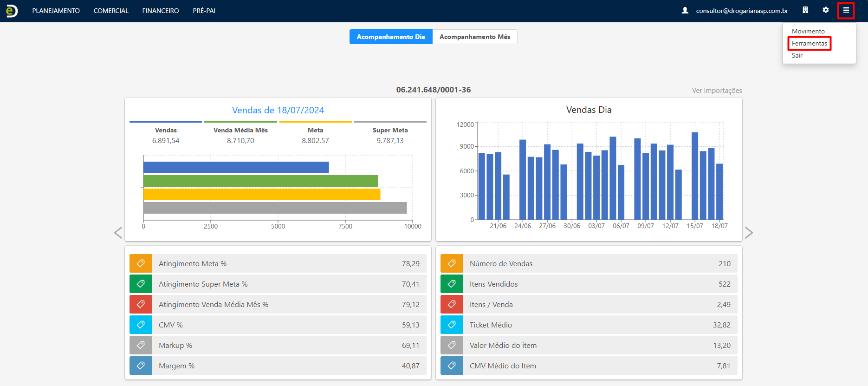Viewport: 868px width, 386px height.
Task: Go to next chart with right chevron
Action: coord(749,233)
